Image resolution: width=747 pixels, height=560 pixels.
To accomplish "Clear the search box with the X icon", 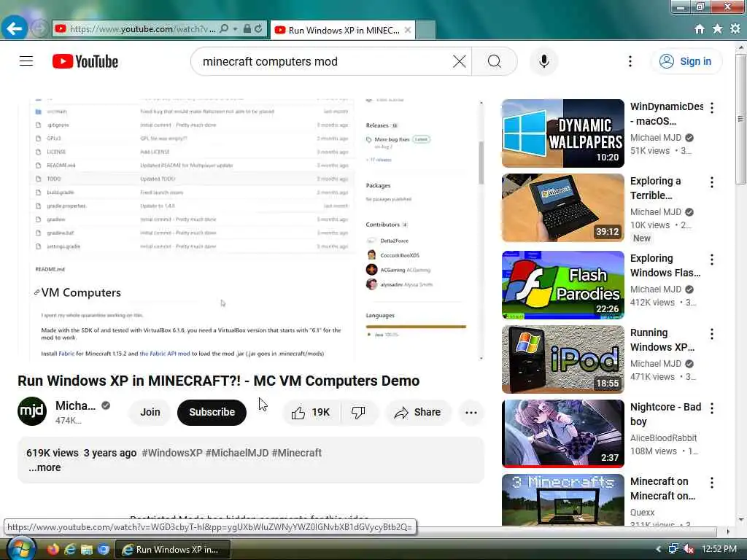I will (460, 61).
